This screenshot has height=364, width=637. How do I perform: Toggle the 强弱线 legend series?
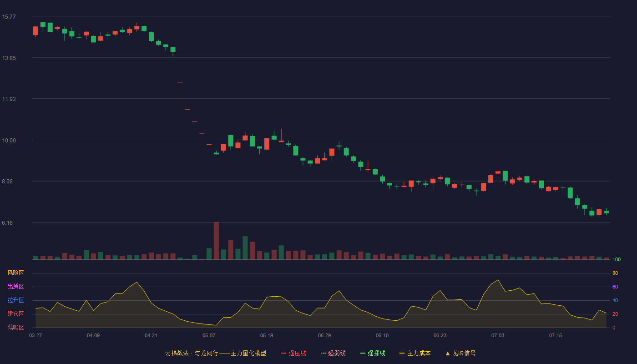click(333, 353)
